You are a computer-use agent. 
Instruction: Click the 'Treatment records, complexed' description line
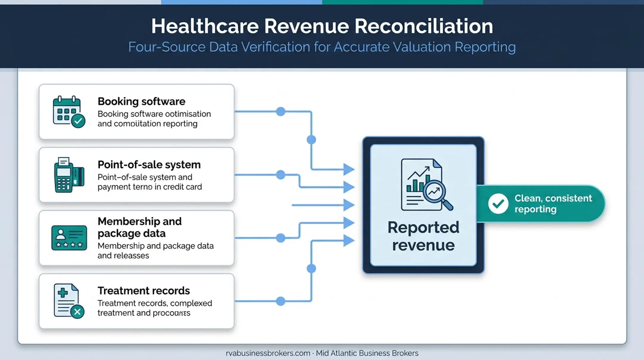click(155, 303)
